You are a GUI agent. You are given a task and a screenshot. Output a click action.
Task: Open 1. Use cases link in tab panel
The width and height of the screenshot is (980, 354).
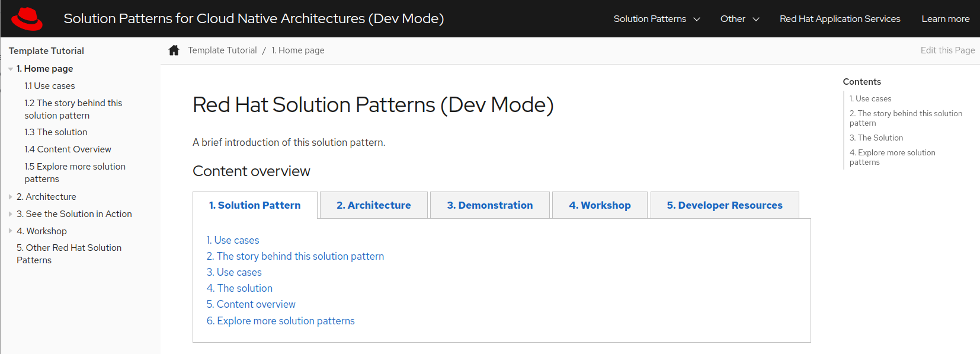tap(233, 240)
